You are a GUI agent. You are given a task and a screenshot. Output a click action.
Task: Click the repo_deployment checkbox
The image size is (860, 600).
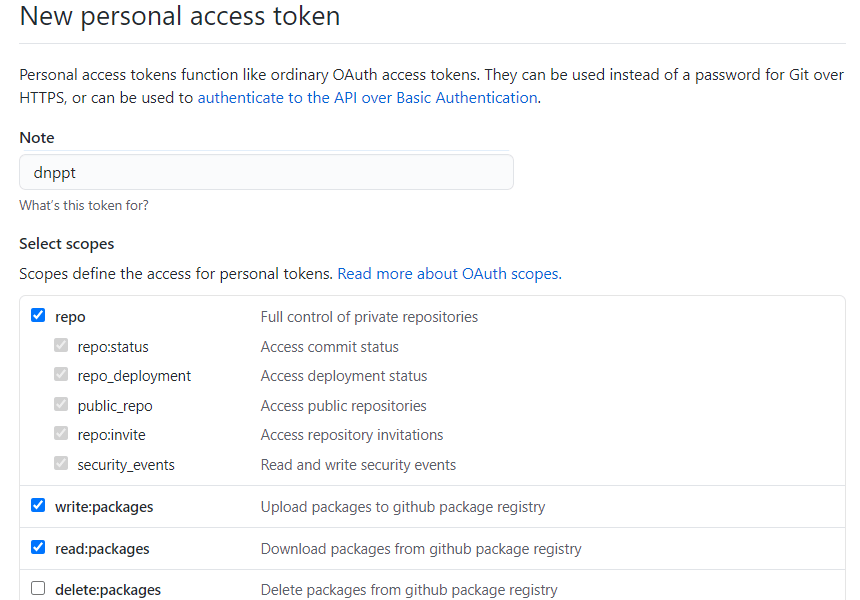(61, 375)
